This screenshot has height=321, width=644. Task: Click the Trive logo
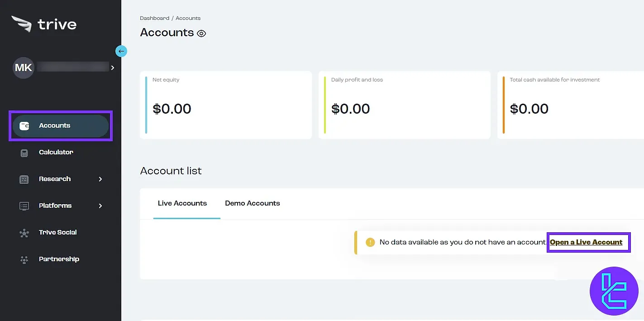(x=43, y=24)
